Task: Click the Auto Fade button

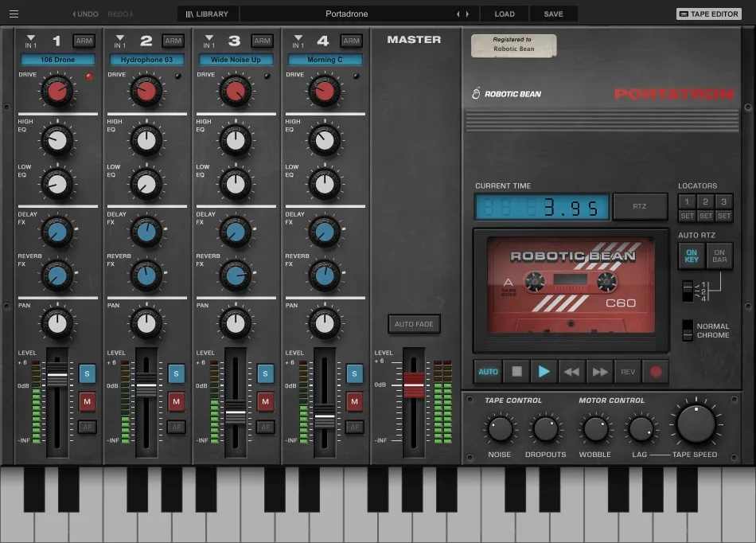Action: (x=414, y=324)
